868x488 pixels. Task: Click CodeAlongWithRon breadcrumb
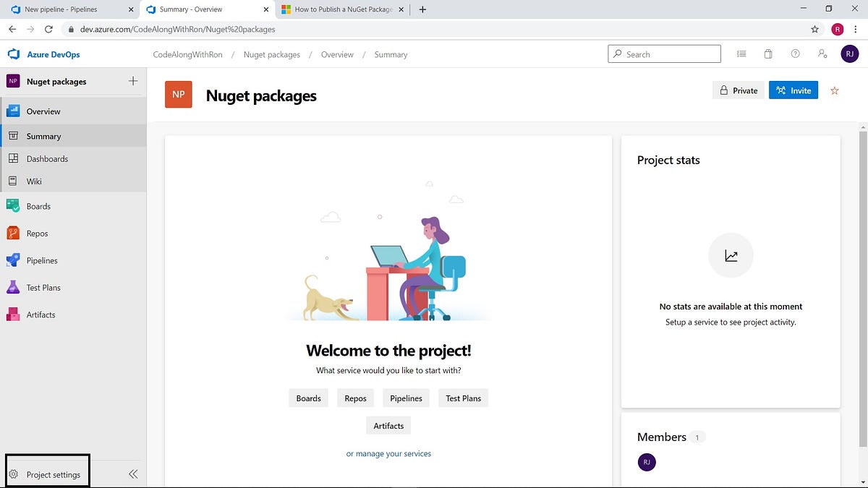(188, 54)
